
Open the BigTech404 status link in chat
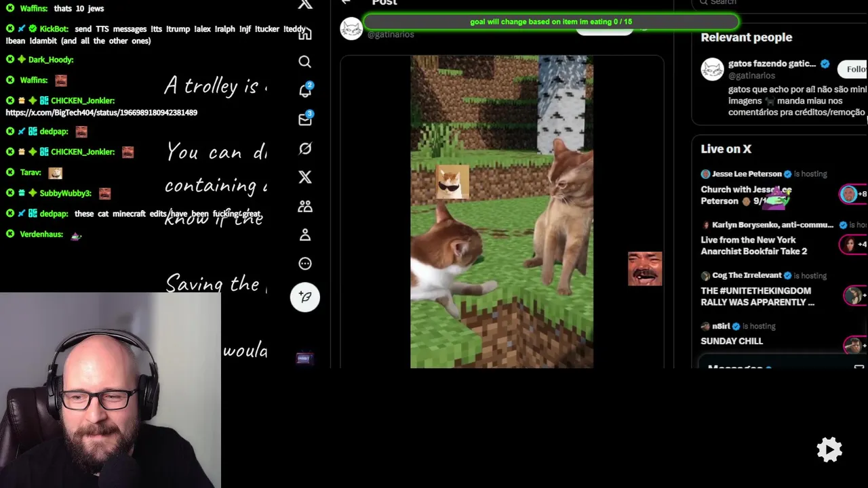pyautogui.click(x=102, y=113)
